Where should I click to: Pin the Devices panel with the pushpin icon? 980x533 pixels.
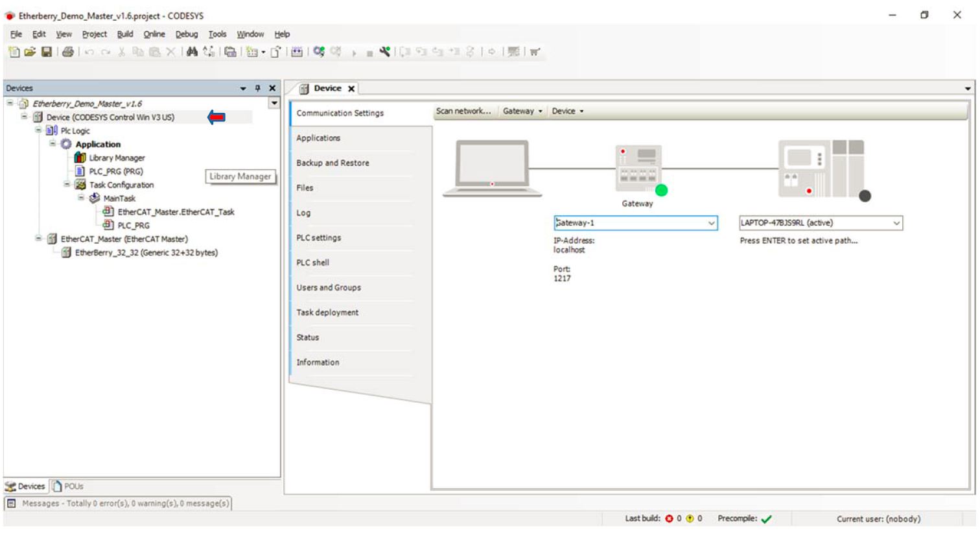click(257, 88)
